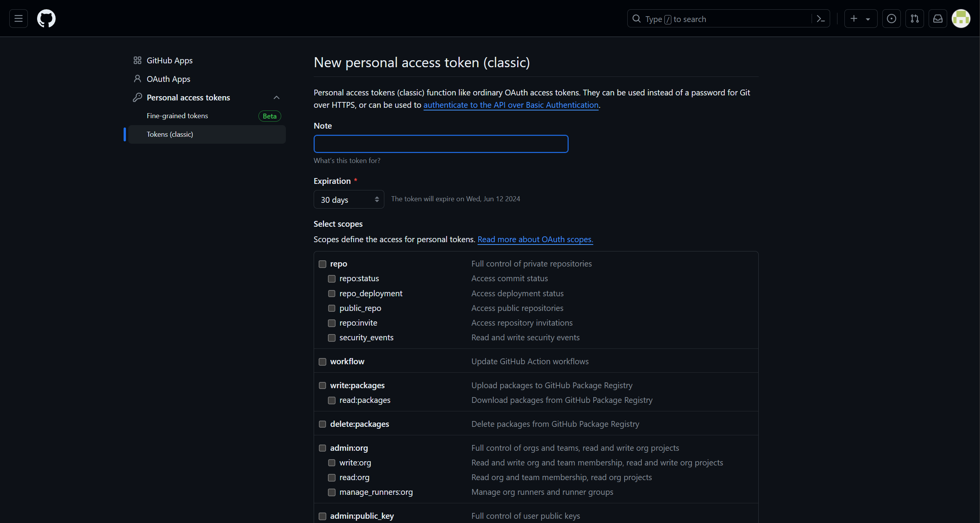980x523 pixels.
Task: Select Tokens (classic) menu item
Action: (207, 134)
